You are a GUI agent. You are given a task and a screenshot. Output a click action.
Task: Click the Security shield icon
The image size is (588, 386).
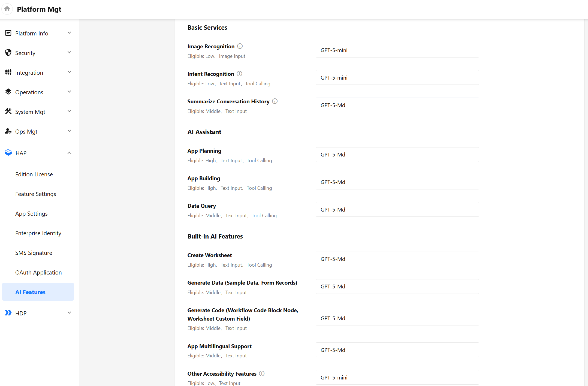click(x=8, y=53)
